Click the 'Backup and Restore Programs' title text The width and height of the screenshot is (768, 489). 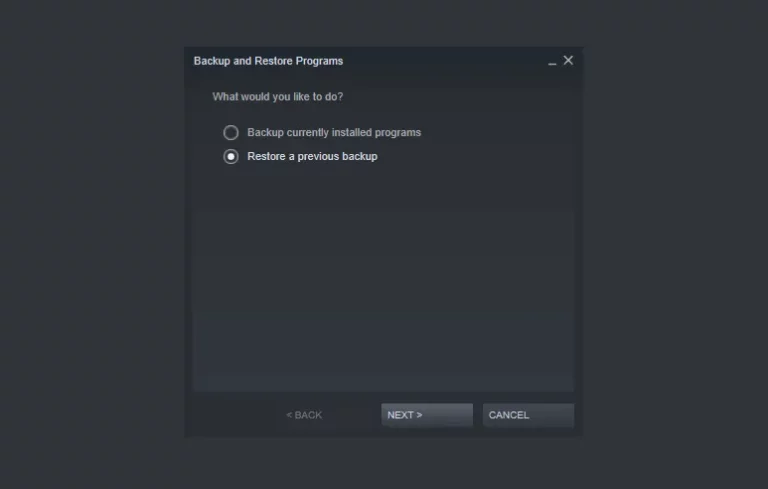(x=268, y=61)
